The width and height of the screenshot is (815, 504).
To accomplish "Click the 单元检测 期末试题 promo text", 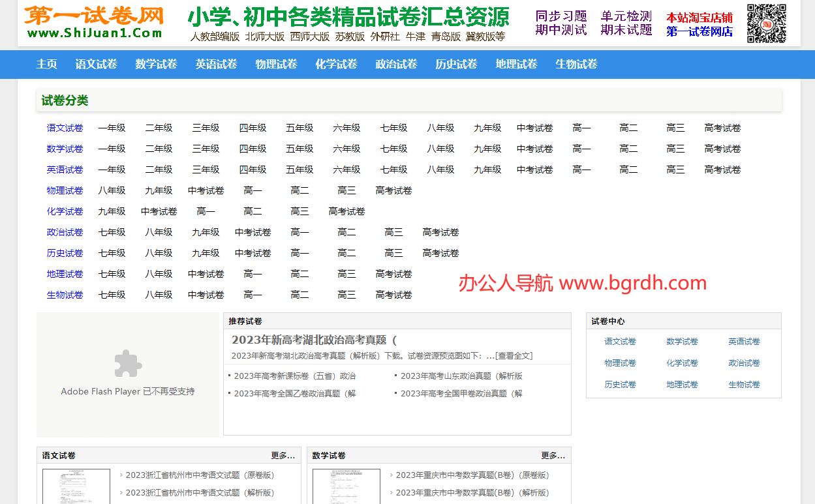I will coord(626,24).
